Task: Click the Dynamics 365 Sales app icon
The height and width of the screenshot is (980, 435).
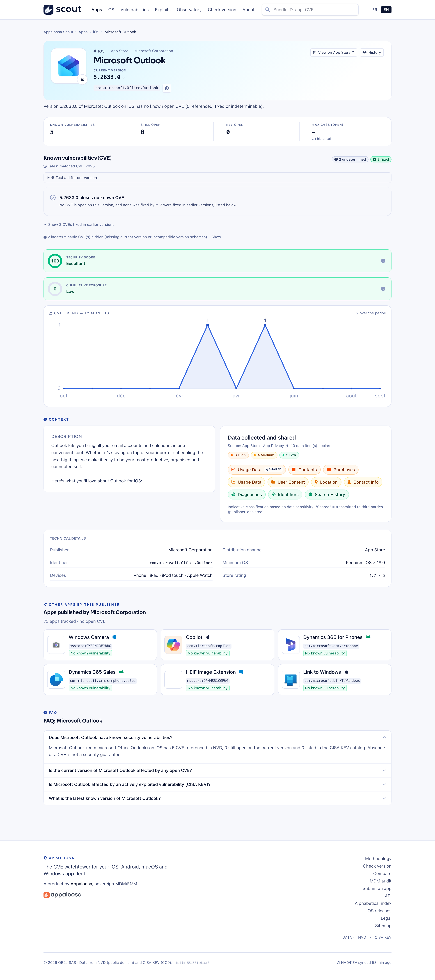Action: pyautogui.click(x=56, y=680)
